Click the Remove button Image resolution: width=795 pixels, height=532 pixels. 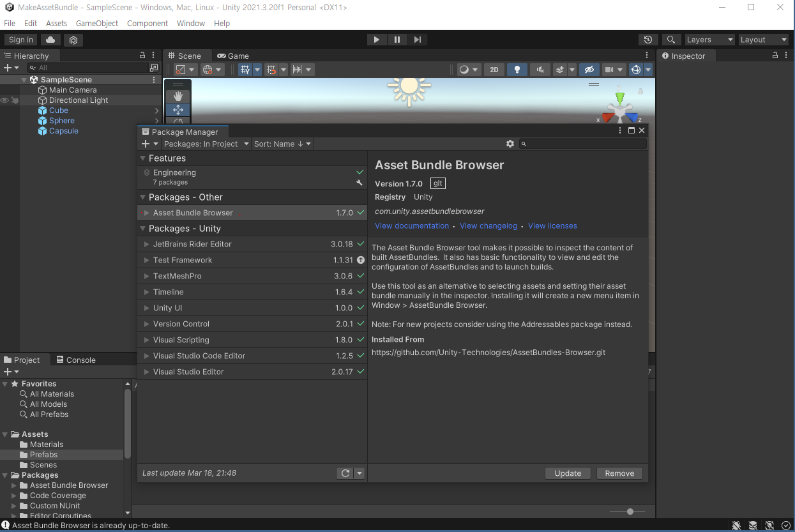coord(619,473)
